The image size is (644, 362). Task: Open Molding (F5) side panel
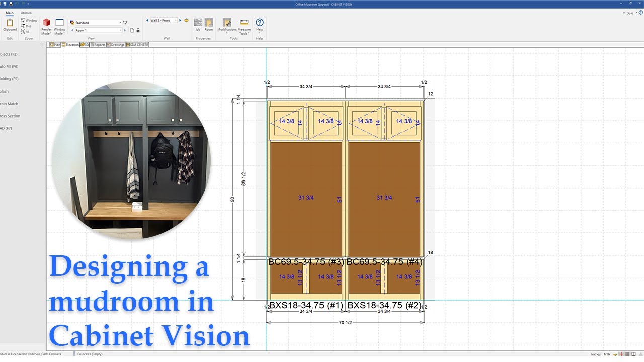click(9, 79)
